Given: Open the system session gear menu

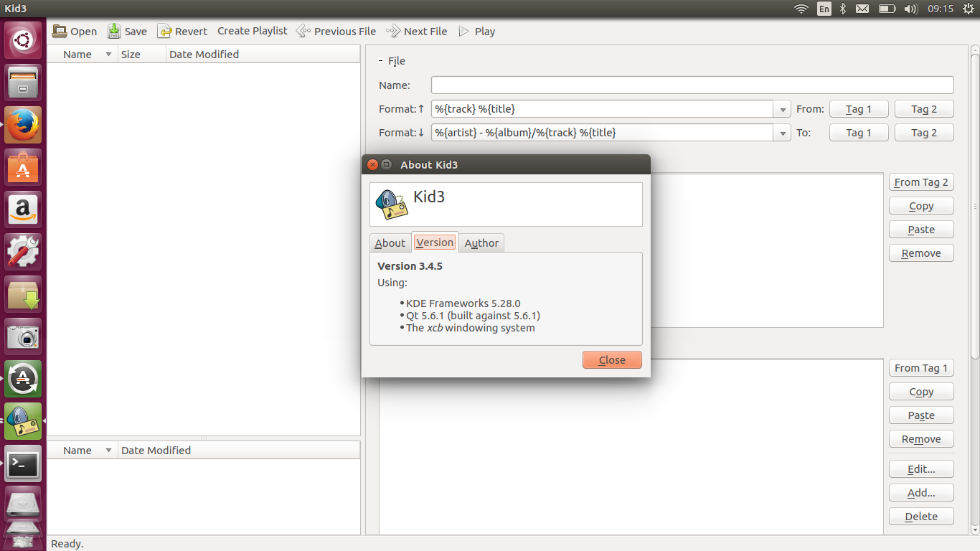Looking at the screenshot, I should pyautogui.click(x=969, y=9).
